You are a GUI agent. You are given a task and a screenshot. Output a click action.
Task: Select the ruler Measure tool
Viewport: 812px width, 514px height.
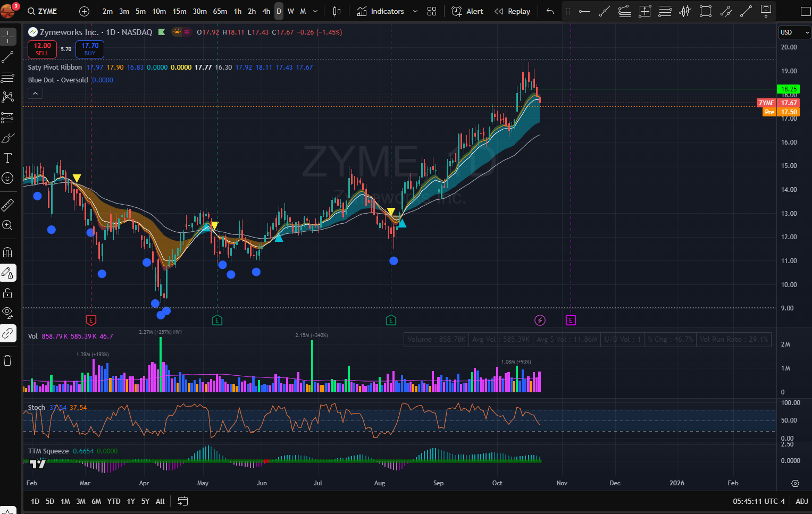pos(8,205)
